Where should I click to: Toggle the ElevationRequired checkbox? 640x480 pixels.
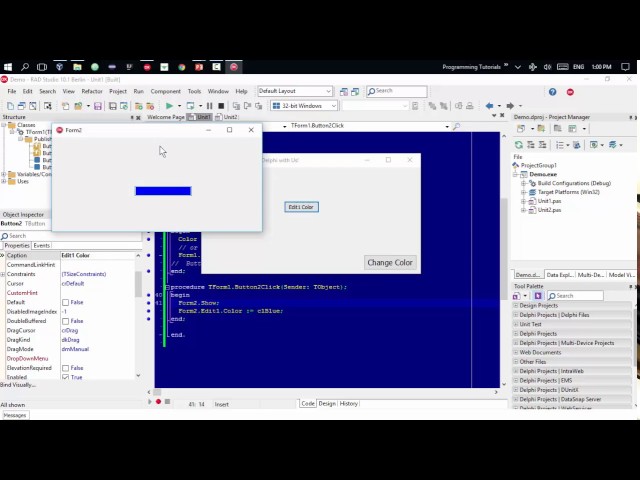point(65,368)
